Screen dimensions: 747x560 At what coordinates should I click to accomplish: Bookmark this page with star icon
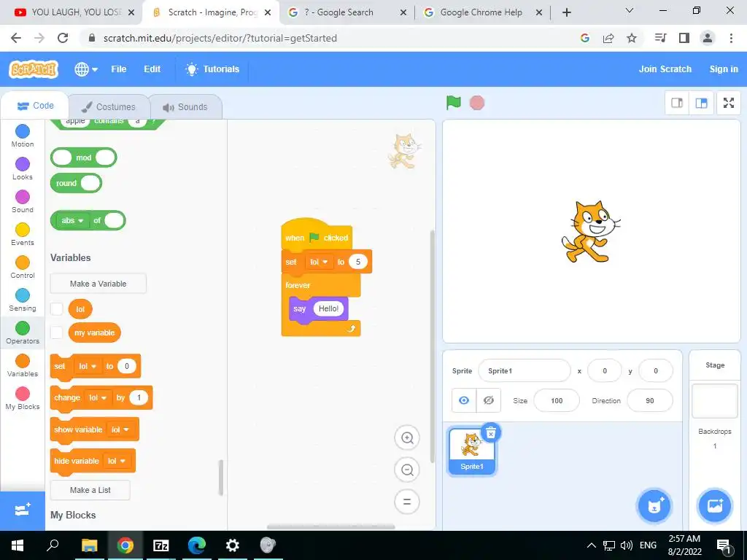click(x=632, y=38)
